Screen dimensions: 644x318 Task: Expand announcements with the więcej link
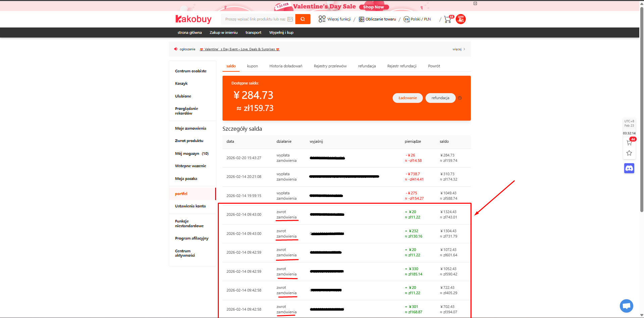click(x=457, y=49)
